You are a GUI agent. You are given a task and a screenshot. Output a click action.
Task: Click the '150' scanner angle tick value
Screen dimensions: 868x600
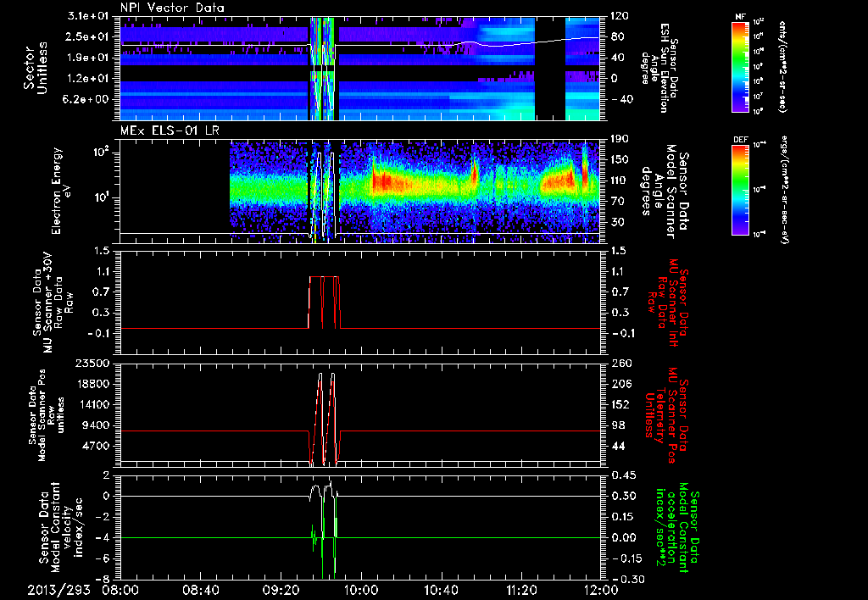[620, 159]
